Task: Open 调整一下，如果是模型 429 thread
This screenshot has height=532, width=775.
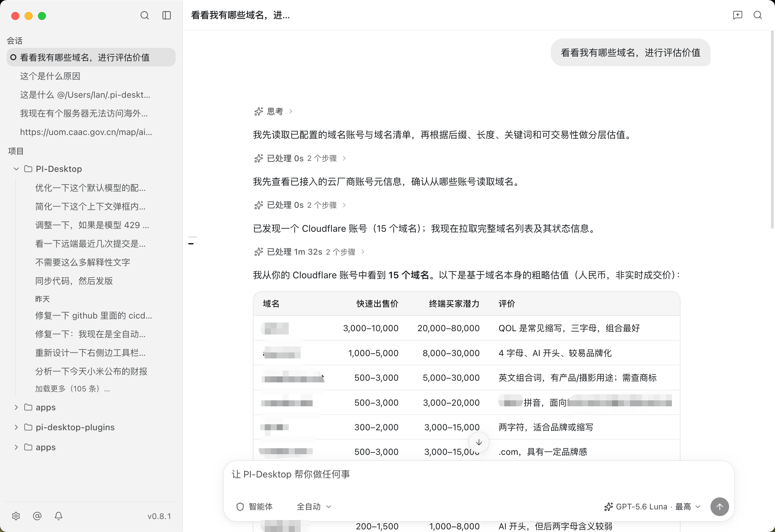Action: [x=92, y=225]
